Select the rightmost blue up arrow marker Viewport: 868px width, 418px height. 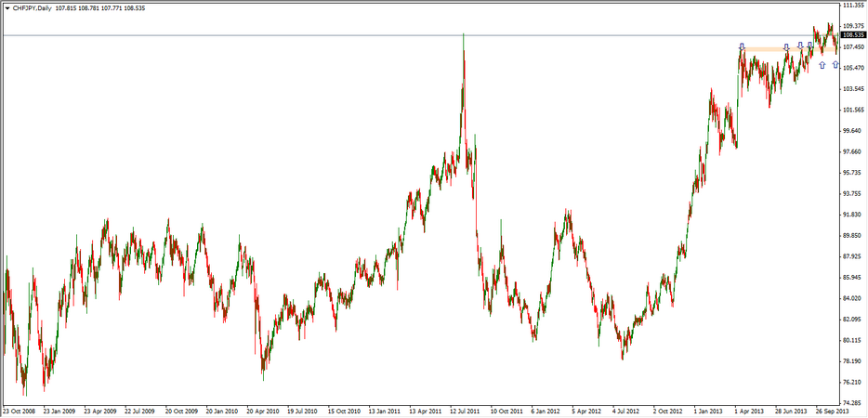pos(836,64)
